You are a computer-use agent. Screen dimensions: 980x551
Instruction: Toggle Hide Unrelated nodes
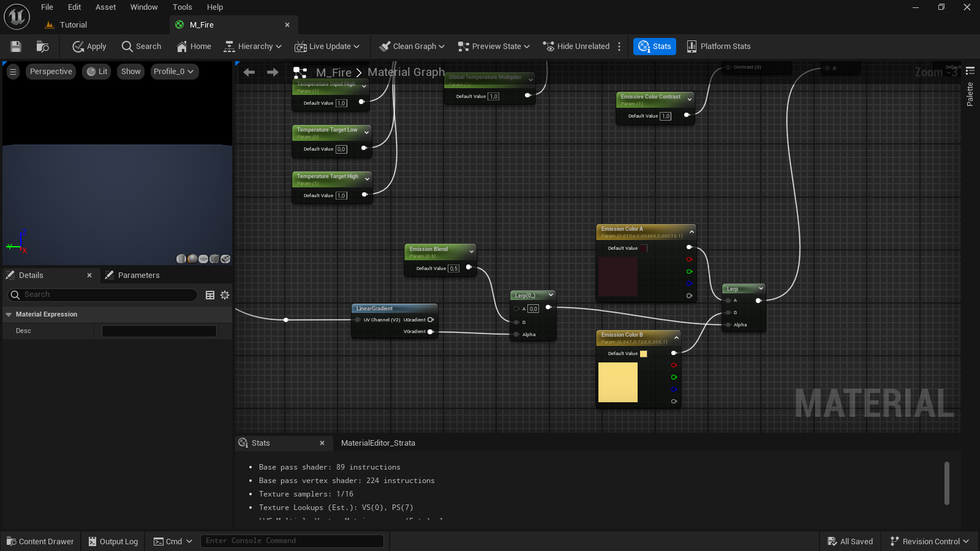[x=576, y=47]
